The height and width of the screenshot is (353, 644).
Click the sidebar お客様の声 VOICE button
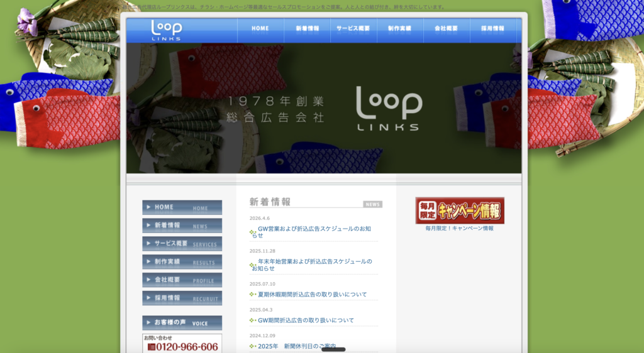point(182,323)
